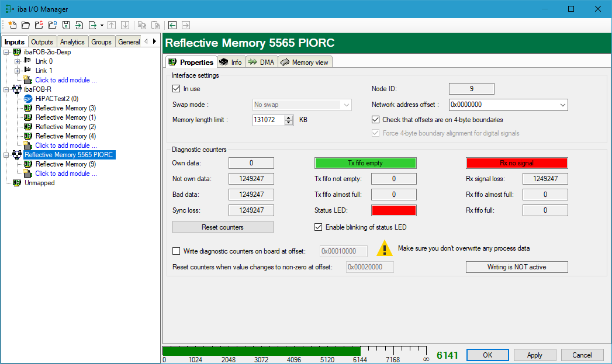
Task: Click the Memory length limit input field
Action: pos(268,120)
